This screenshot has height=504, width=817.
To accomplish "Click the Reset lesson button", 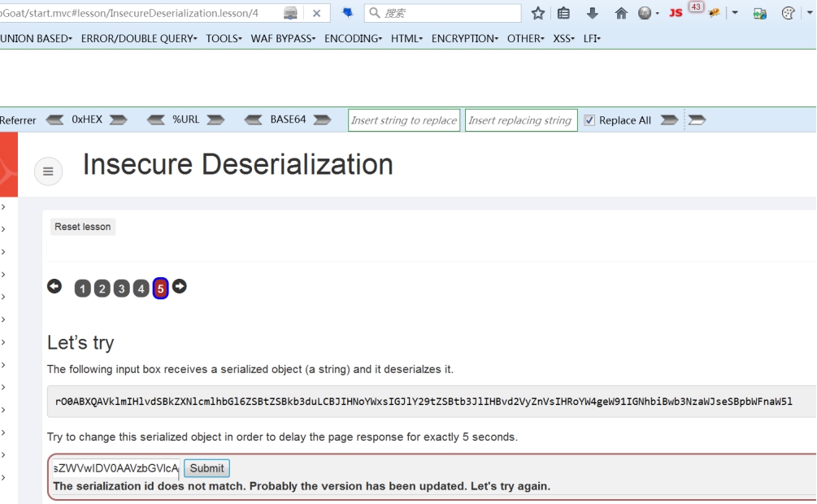I will (83, 227).
